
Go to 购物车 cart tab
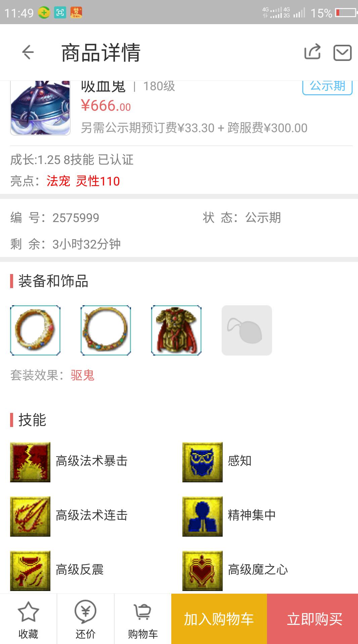coord(143,619)
